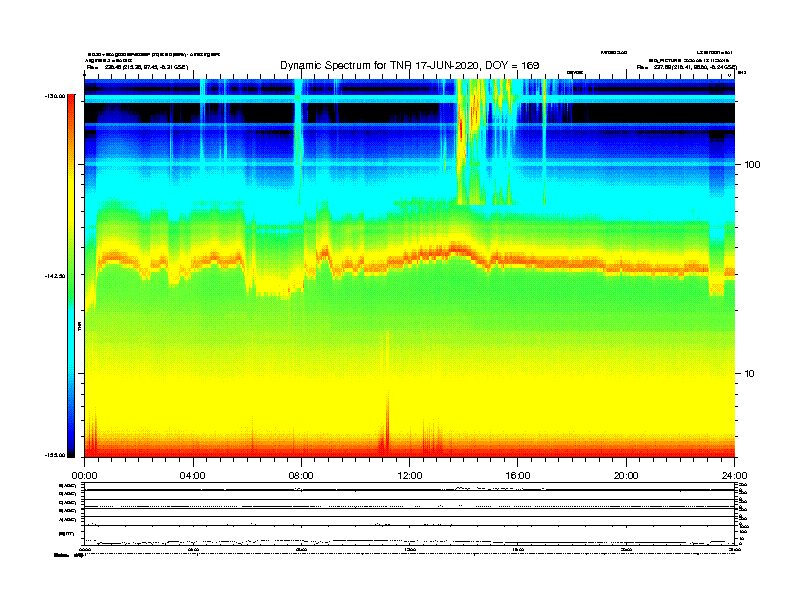The width and height of the screenshot is (792, 612).
Task: Click the 100 frequency axis label
Action: (x=752, y=165)
